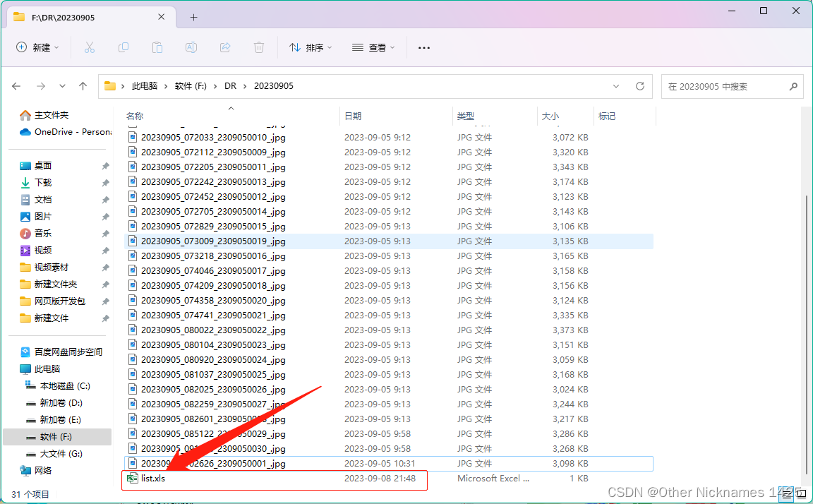The image size is (813, 504).
Task: Open 新加卷 (D:) drive
Action: (61, 403)
